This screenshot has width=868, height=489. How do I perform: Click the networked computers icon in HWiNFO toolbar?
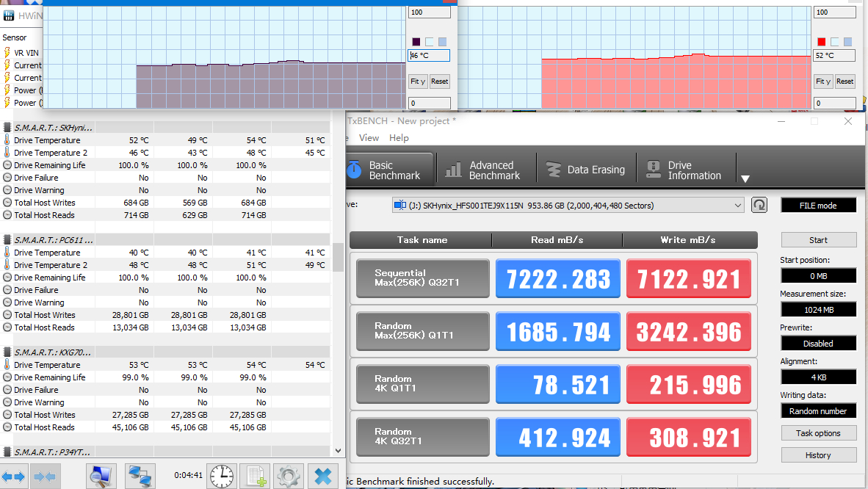(140, 476)
